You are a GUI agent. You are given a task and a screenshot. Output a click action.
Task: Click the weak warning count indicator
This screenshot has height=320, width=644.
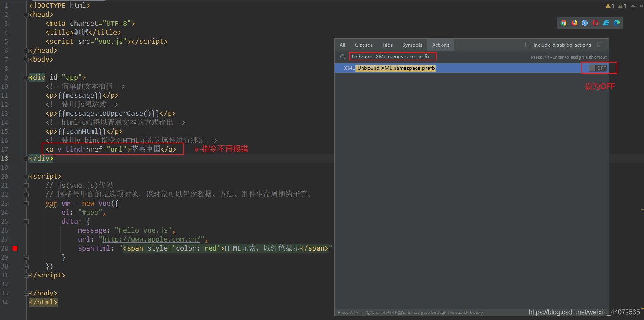point(622,6)
